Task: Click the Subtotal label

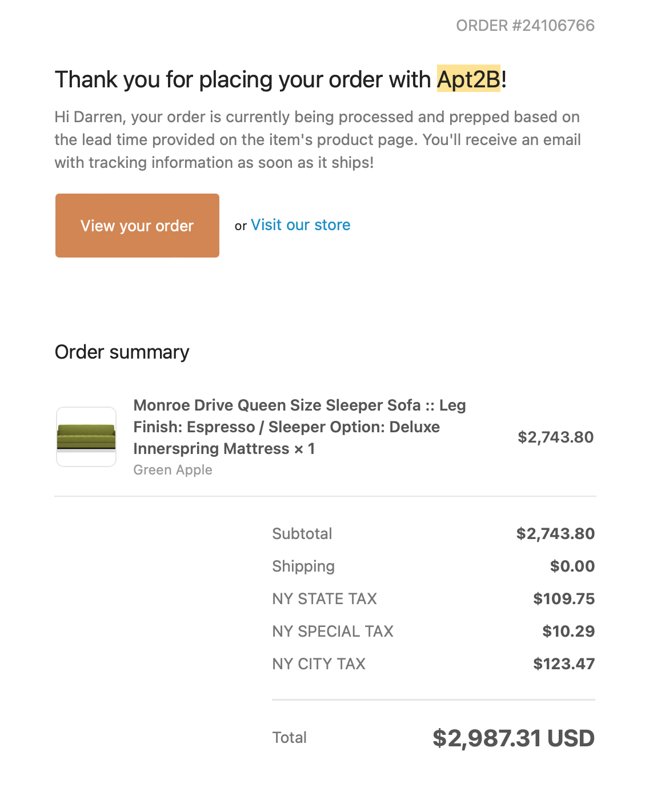Action: (x=302, y=534)
